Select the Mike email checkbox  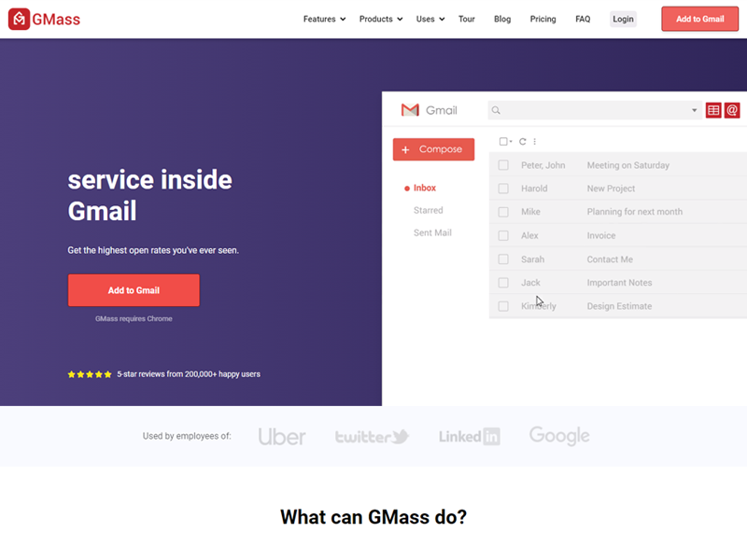pyautogui.click(x=503, y=212)
